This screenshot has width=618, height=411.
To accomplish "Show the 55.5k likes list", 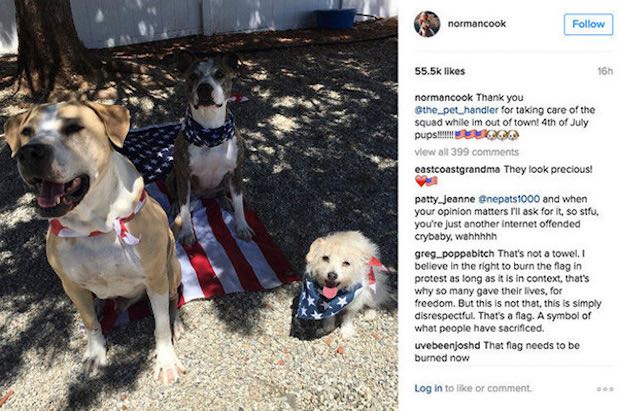I will (x=439, y=71).
